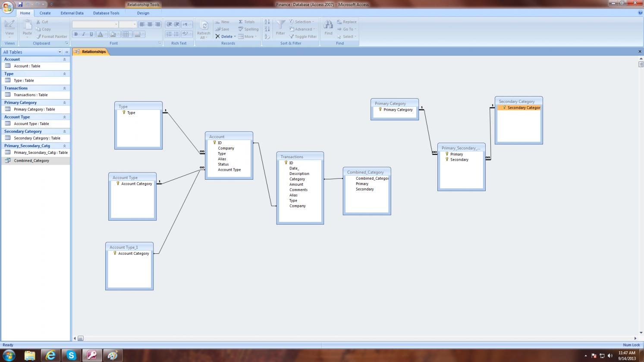Switch to the Create ribbon tab
Viewport: 644px width, 362px height.
tap(45, 13)
